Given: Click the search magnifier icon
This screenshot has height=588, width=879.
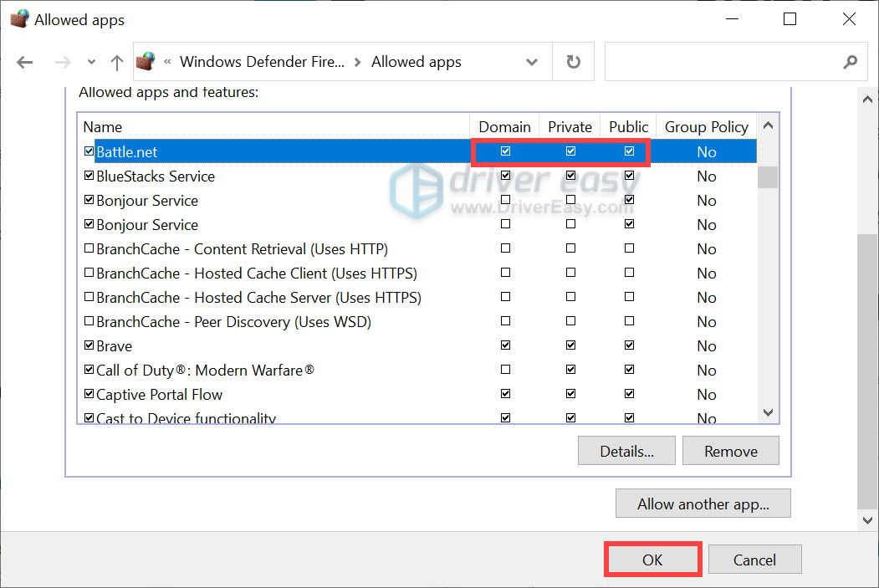Looking at the screenshot, I should click(x=850, y=62).
